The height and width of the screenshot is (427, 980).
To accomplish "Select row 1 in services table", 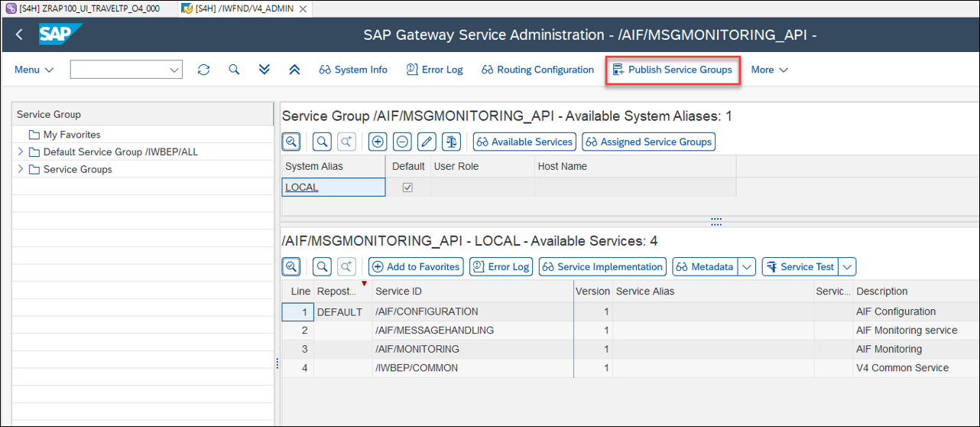I will [297, 312].
